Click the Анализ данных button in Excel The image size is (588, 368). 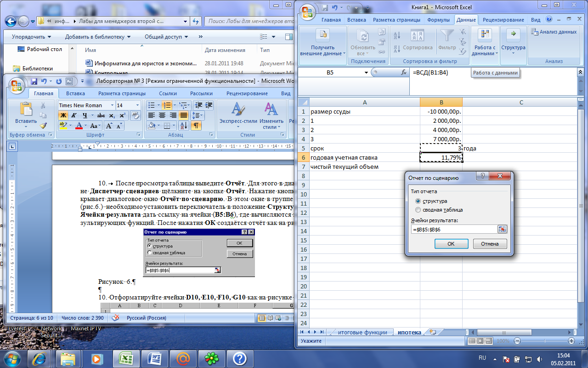pyautogui.click(x=554, y=32)
